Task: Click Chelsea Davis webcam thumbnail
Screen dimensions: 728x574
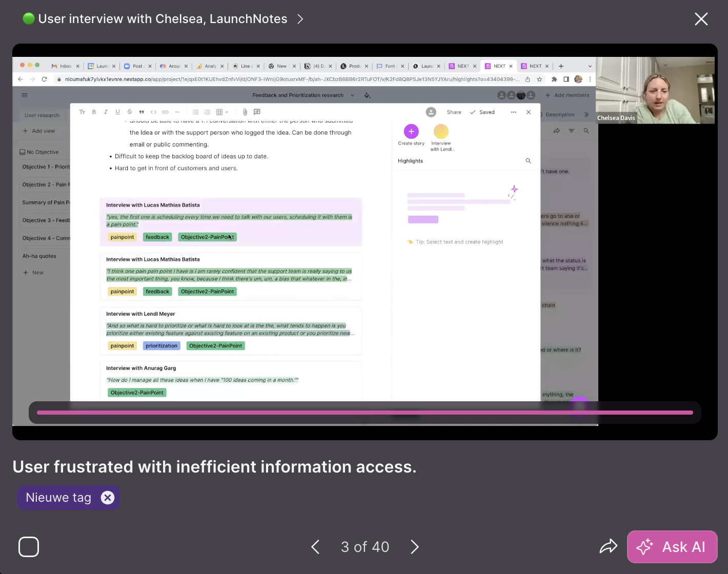Action: (x=655, y=91)
